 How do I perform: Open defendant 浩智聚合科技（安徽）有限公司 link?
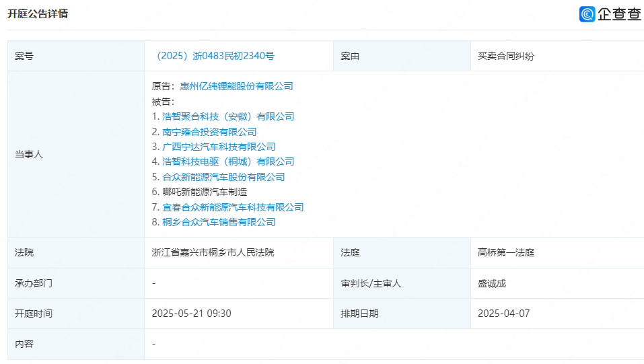click(228, 116)
